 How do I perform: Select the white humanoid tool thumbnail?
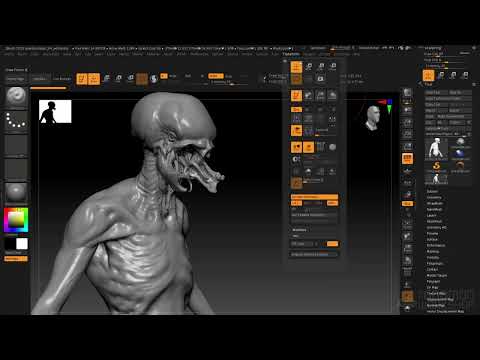pyautogui.click(x=436, y=149)
